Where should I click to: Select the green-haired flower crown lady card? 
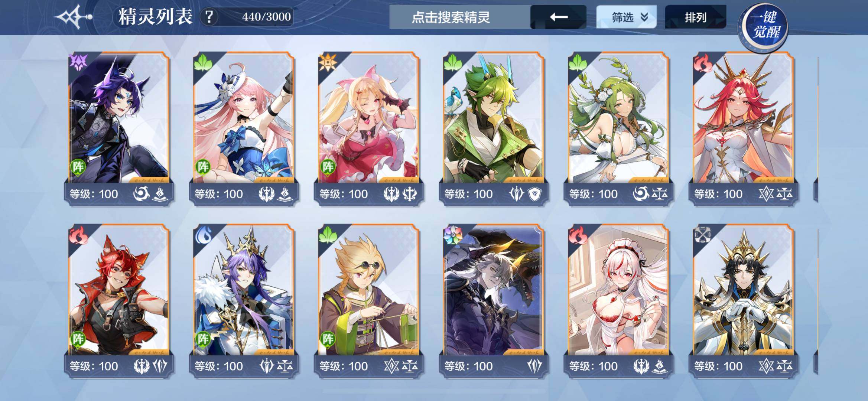pos(618,128)
